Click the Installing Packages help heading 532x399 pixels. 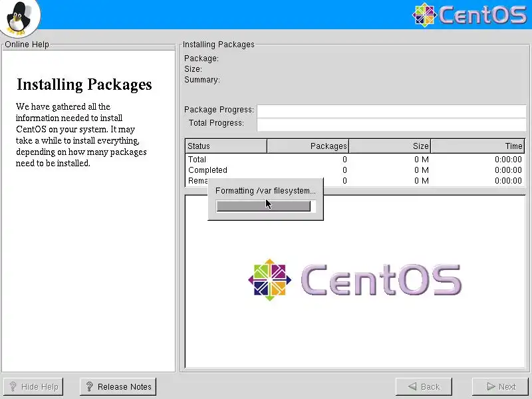pyautogui.click(x=84, y=85)
